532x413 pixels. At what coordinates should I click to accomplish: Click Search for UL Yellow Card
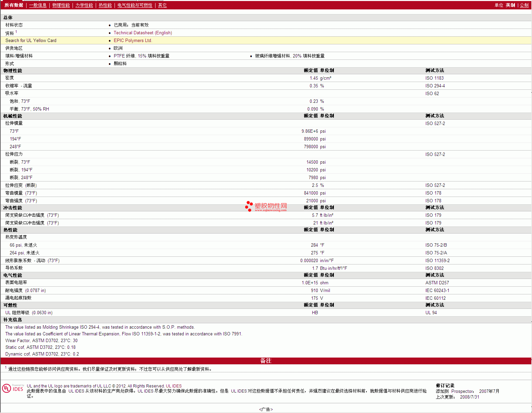[31, 41]
